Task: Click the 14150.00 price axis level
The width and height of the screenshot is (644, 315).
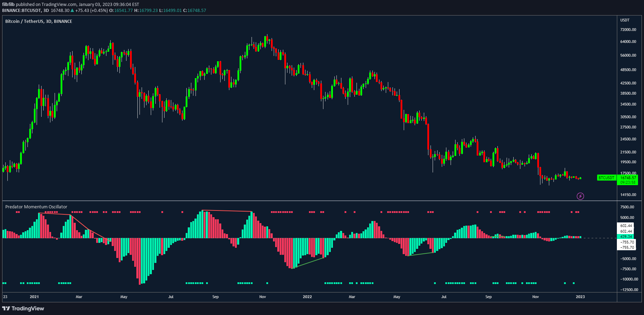Action: tap(628, 195)
